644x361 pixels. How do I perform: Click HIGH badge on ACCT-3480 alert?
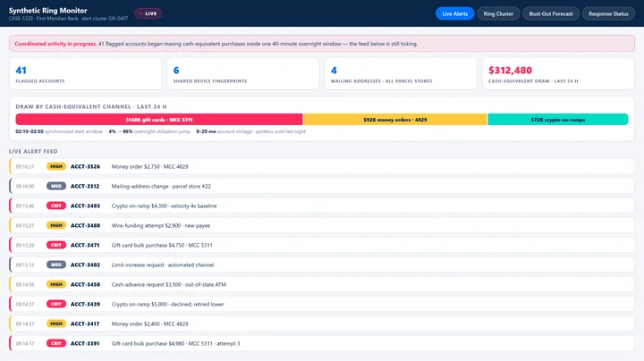click(x=56, y=225)
